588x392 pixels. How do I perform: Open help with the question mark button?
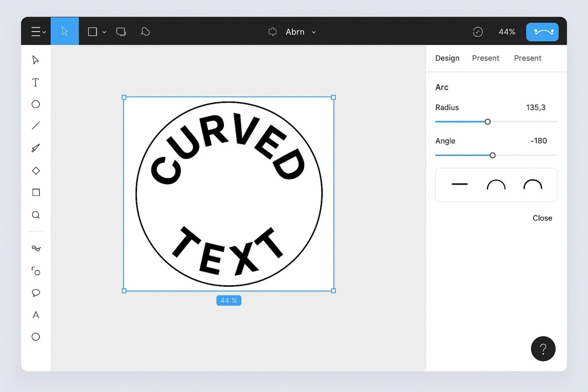[x=543, y=349]
